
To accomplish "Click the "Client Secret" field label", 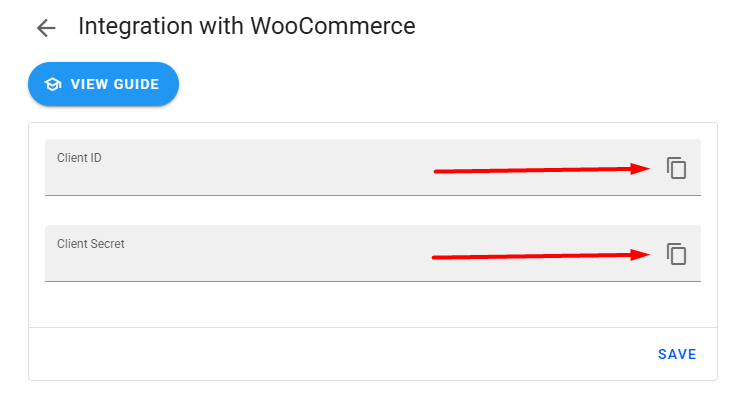I will click(91, 244).
